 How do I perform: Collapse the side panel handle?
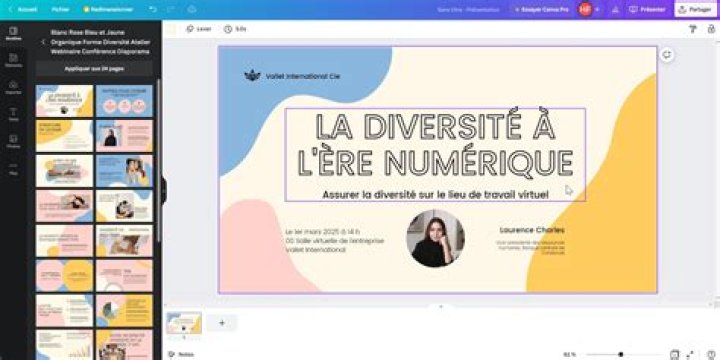163,190
